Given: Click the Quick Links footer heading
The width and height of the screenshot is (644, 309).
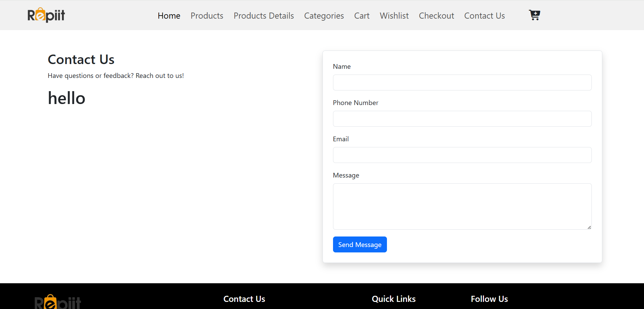Looking at the screenshot, I should (x=393, y=299).
